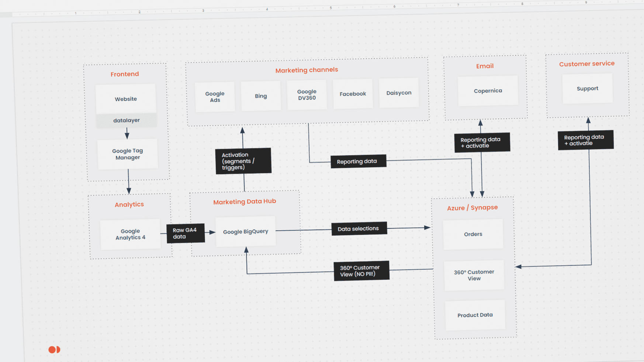
Task: Select the Google Tag Manager box
Action: [x=128, y=154]
